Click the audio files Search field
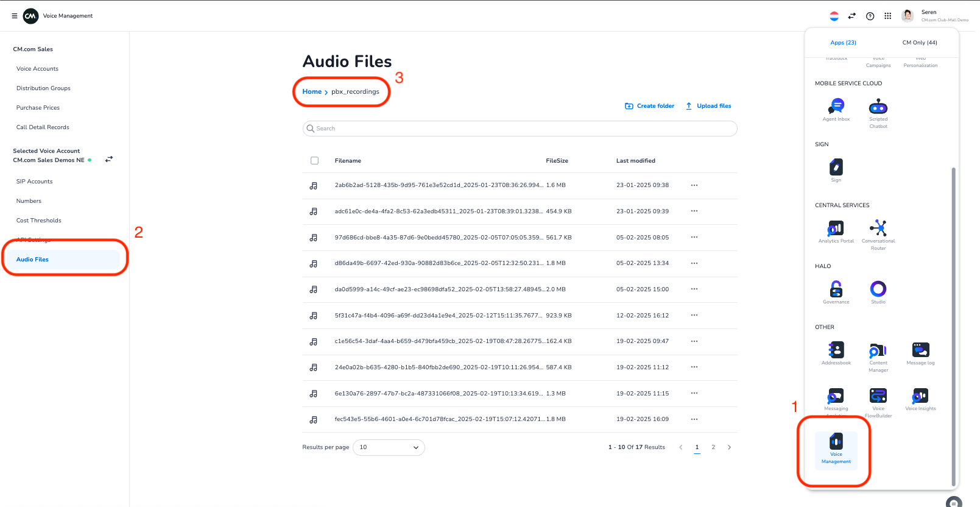 pyautogui.click(x=520, y=129)
